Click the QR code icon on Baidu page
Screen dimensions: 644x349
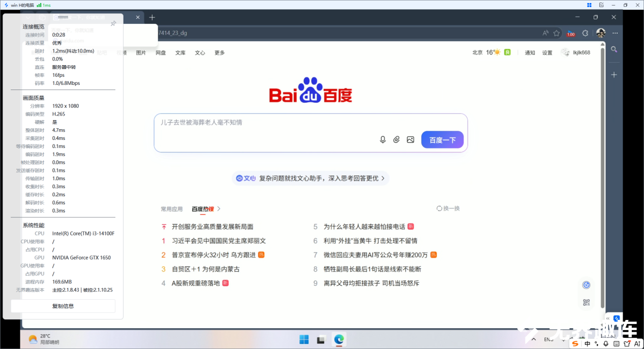pos(586,303)
